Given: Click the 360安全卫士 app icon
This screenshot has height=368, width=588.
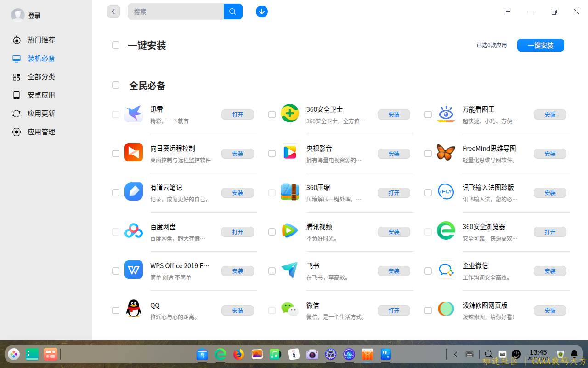Looking at the screenshot, I should click(x=290, y=114).
